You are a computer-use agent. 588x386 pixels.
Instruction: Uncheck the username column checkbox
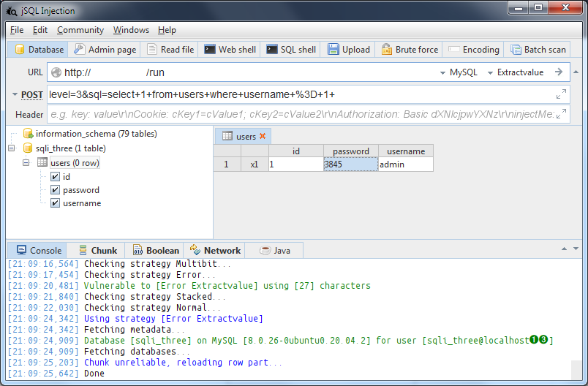click(x=55, y=203)
